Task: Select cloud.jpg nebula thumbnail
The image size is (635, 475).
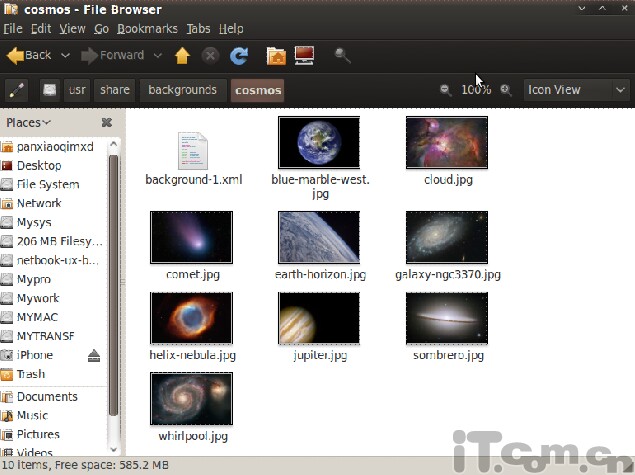Action: pyautogui.click(x=447, y=143)
